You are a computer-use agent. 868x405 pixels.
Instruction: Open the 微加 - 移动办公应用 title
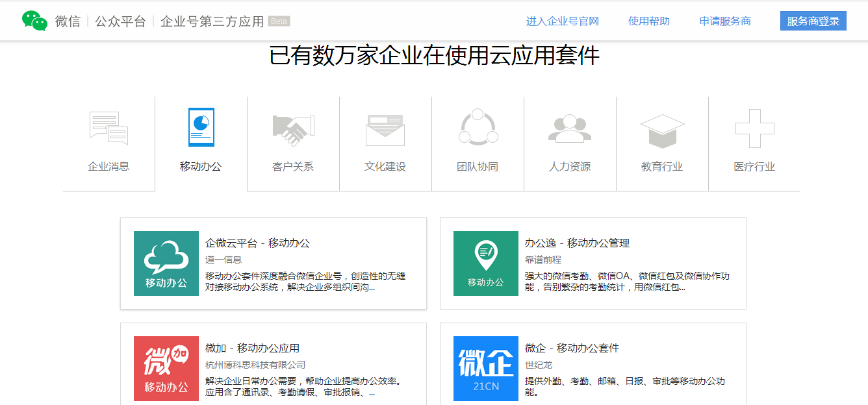click(x=253, y=349)
